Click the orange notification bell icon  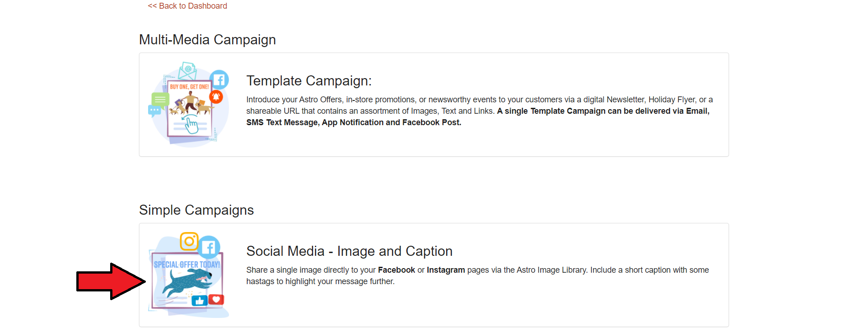click(216, 97)
